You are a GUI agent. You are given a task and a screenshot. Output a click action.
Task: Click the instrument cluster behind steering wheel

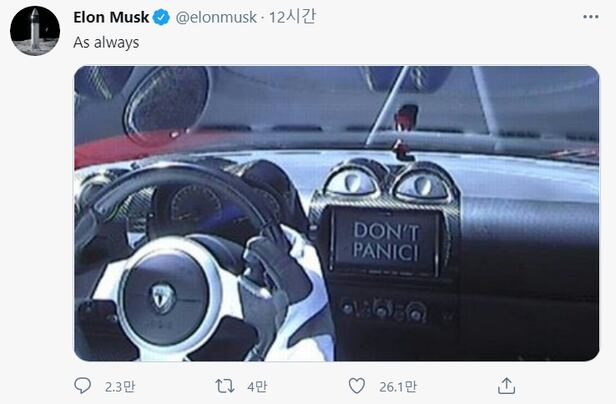[196, 208]
